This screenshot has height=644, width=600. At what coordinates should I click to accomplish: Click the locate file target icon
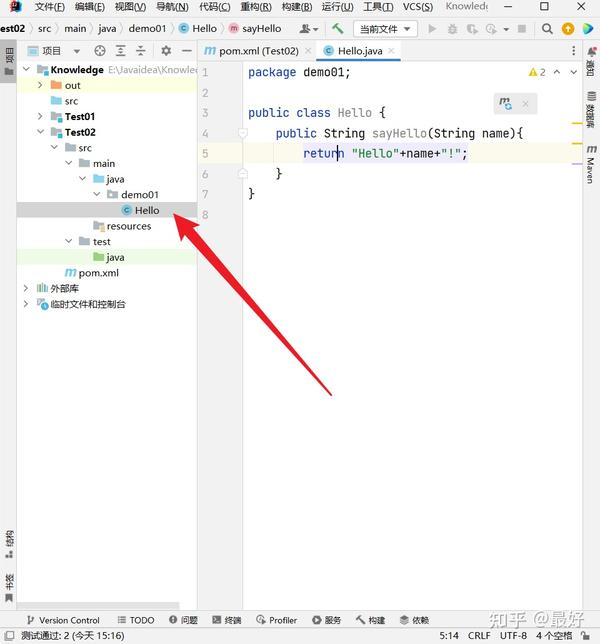(100, 51)
